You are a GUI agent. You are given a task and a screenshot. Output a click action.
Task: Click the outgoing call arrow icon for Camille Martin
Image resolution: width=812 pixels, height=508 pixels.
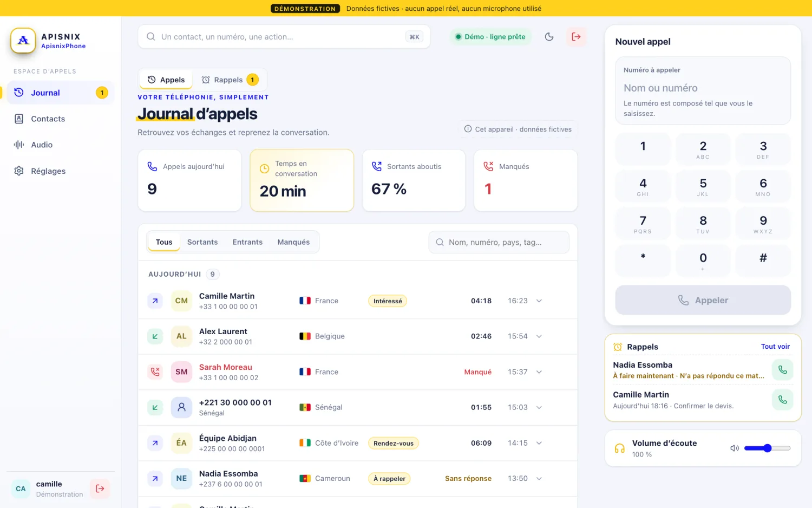pos(155,301)
